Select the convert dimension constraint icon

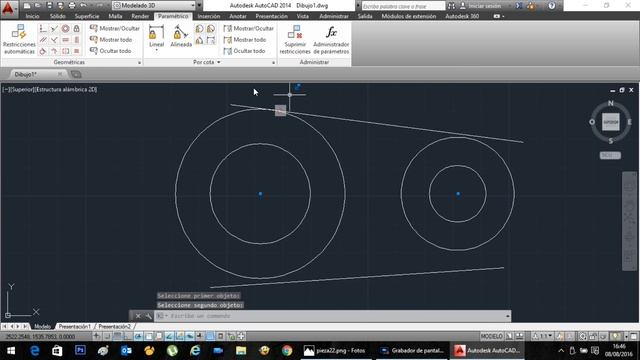[211, 40]
